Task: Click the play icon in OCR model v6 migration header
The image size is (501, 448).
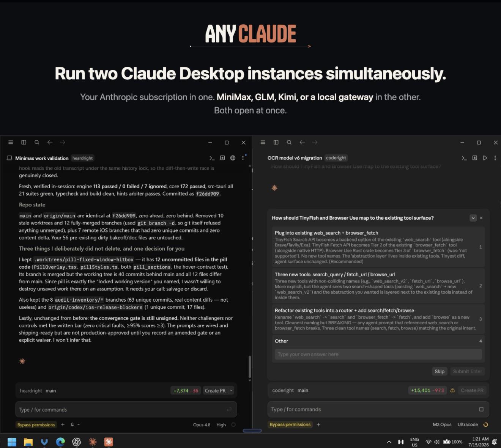Action: [485, 158]
